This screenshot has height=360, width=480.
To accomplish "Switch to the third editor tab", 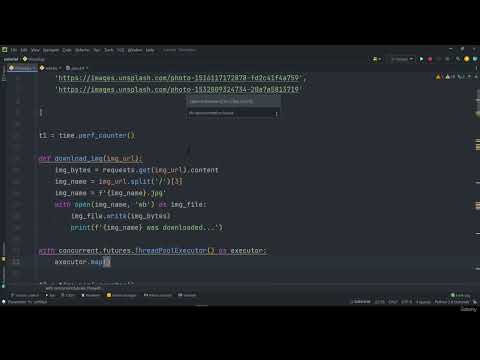I will (76, 68).
